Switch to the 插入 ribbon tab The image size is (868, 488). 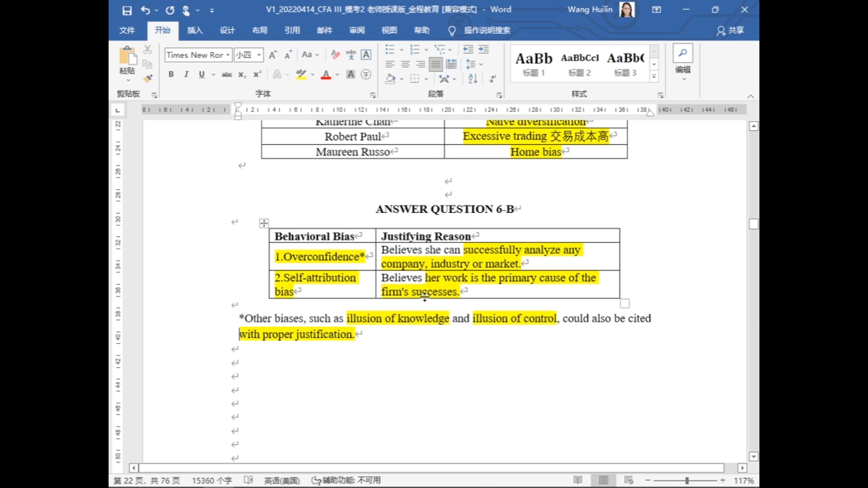point(194,30)
